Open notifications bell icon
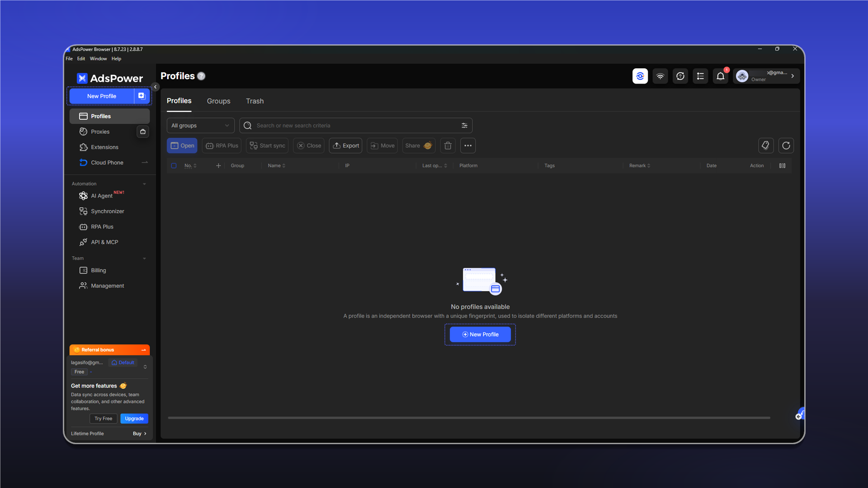Image resolution: width=868 pixels, height=488 pixels. click(721, 76)
